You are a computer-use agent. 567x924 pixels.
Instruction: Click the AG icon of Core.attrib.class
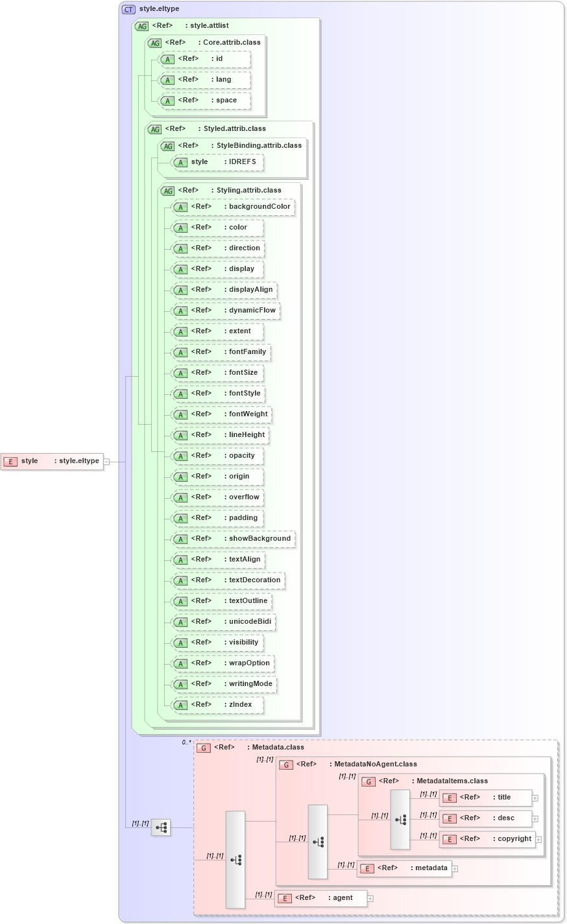tap(154, 43)
